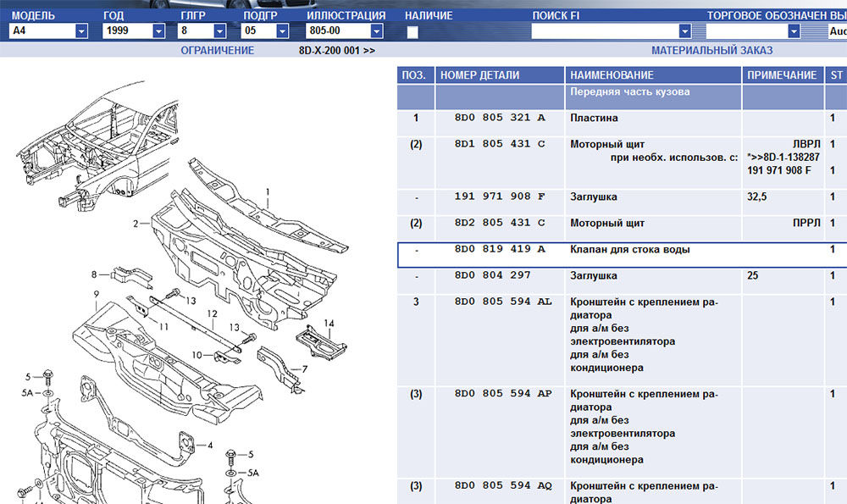The width and height of the screenshot is (847, 504).
Task: Click callout number 14 in the diagram
Action: [329, 323]
